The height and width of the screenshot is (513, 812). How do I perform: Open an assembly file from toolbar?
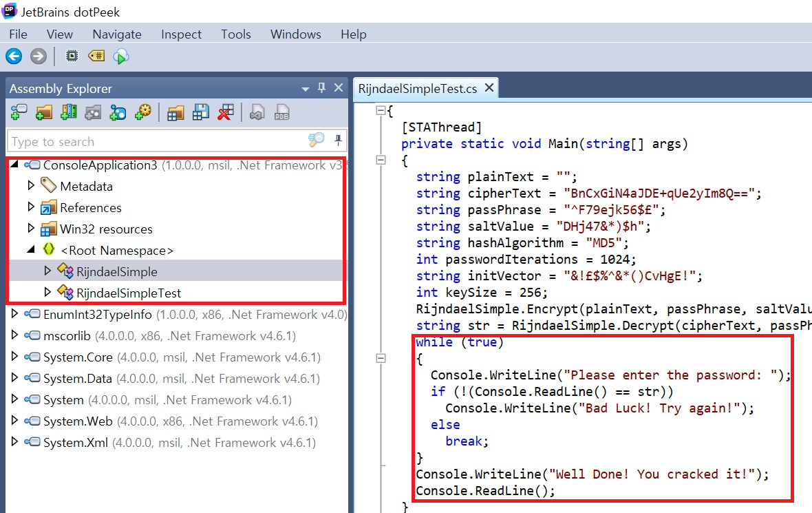click(x=19, y=112)
